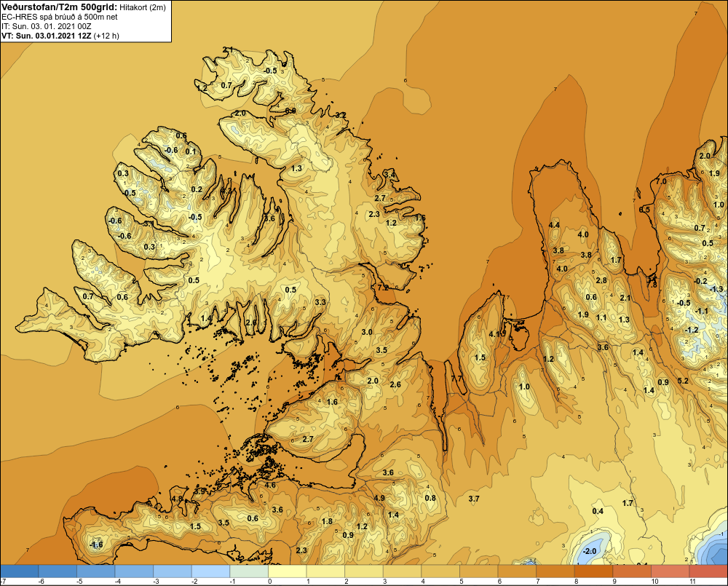Click title 'Veðurstofan/T2m 500grid: Hitakort (2m)'
The height and width of the screenshot is (586, 728).
pyautogui.click(x=84, y=7)
